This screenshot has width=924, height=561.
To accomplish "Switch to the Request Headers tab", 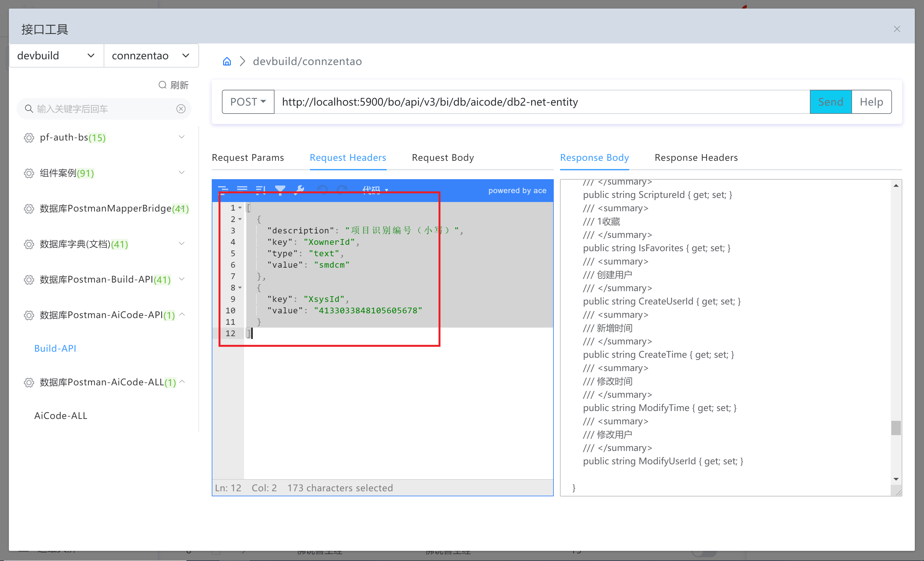I will [348, 158].
